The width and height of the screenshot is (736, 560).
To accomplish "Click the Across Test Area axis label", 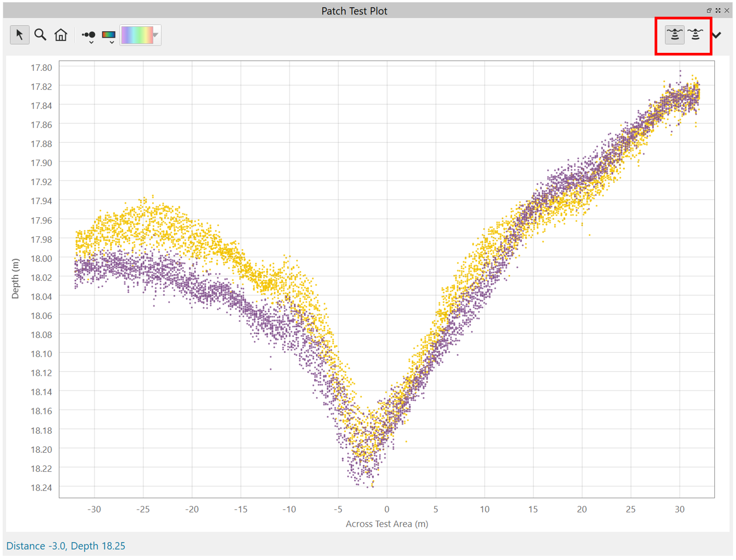I will (x=386, y=524).
